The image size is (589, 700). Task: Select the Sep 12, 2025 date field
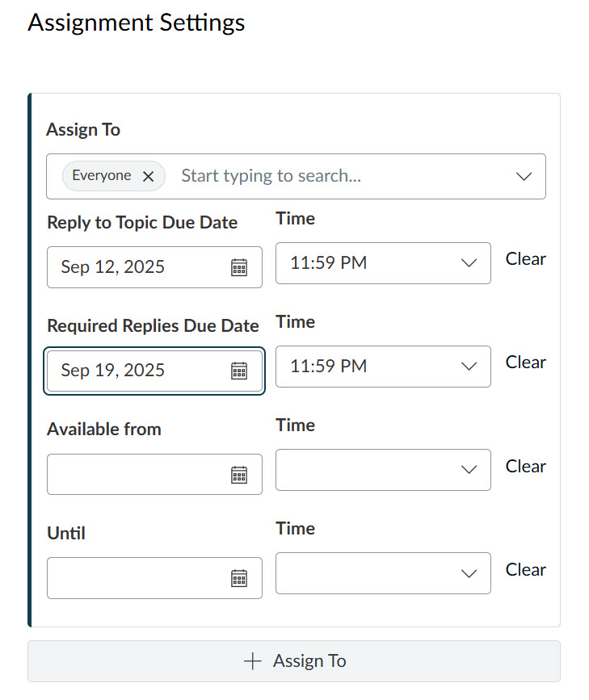click(129, 266)
